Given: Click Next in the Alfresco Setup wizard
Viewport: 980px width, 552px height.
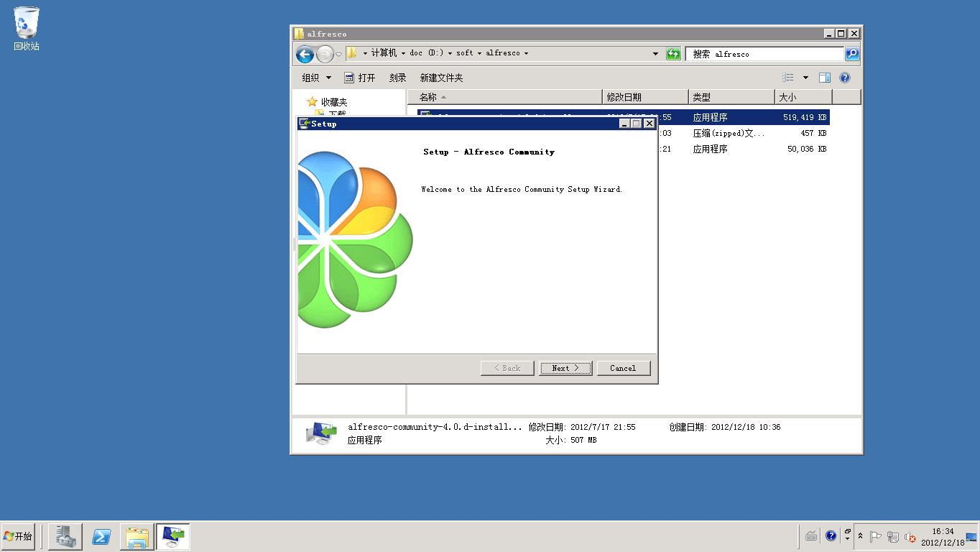Looking at the screenshot, I should tap(565, 368).
